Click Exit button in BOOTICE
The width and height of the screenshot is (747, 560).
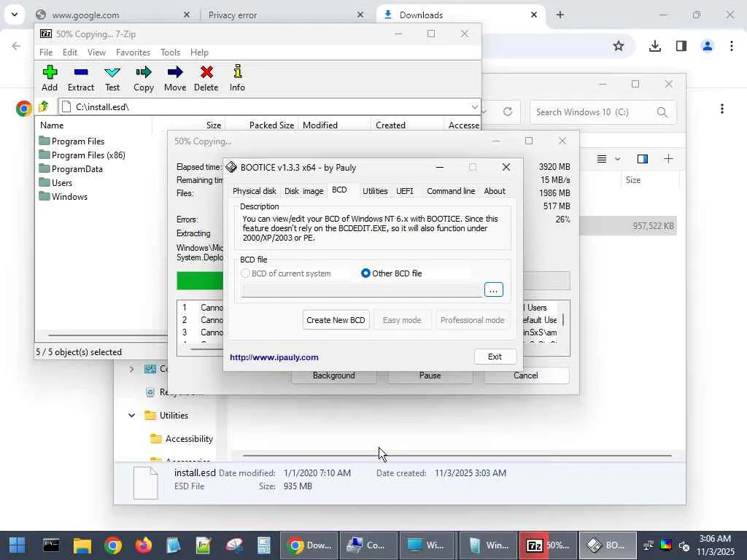495,357
